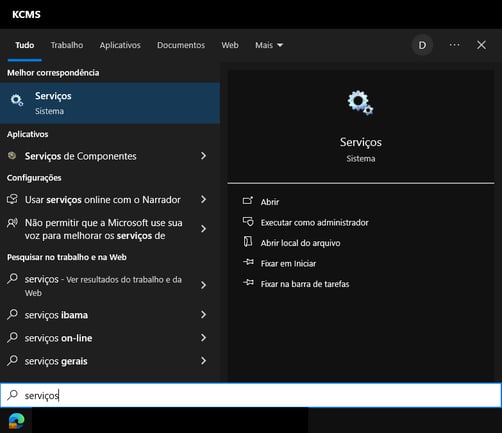Click the search box magnifier icon

point(12,395)
